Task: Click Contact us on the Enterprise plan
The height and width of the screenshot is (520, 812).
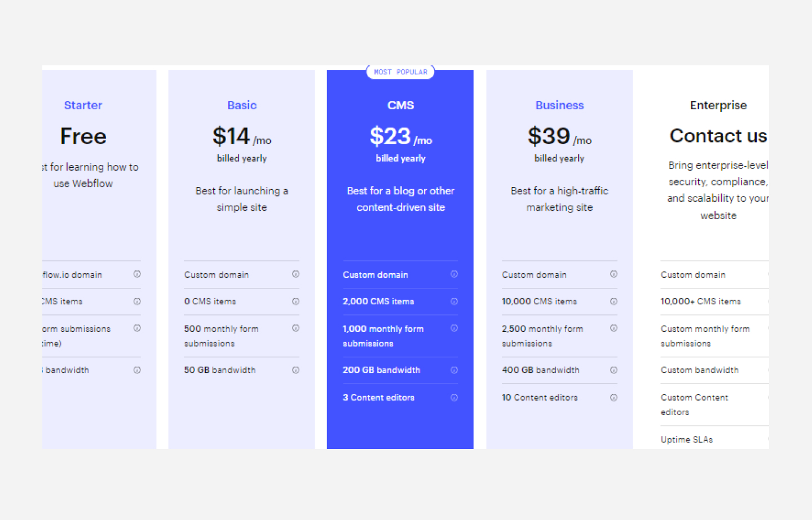Action: click(718, 136)
